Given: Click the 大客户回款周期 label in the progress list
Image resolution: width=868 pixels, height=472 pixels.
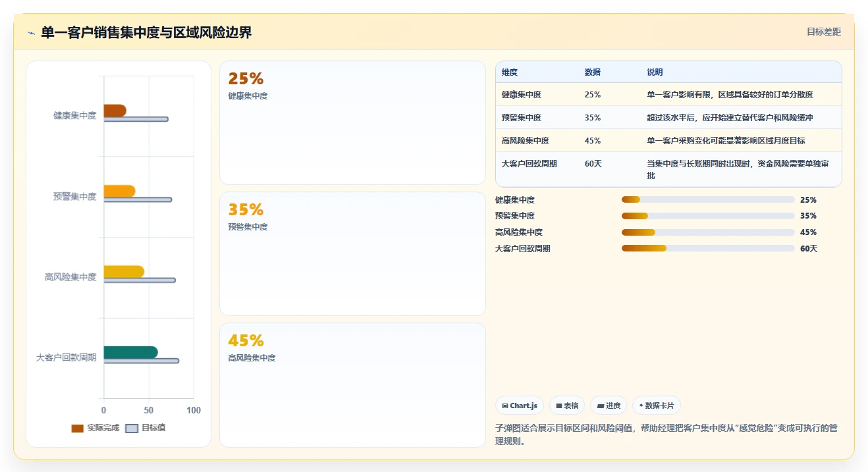Looking at the screenshot, I should point(523,249).
